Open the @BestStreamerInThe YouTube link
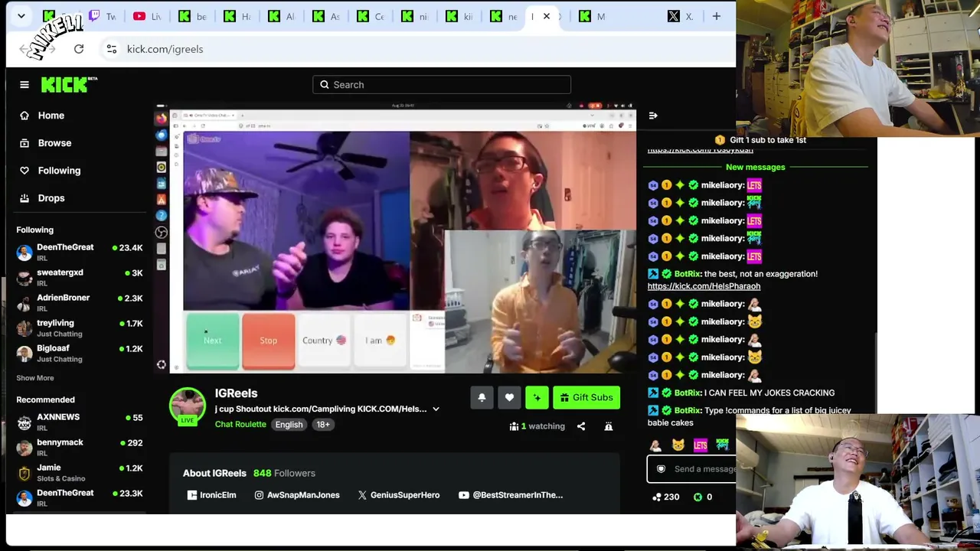980x551 pixels. [x=511, y=495]
